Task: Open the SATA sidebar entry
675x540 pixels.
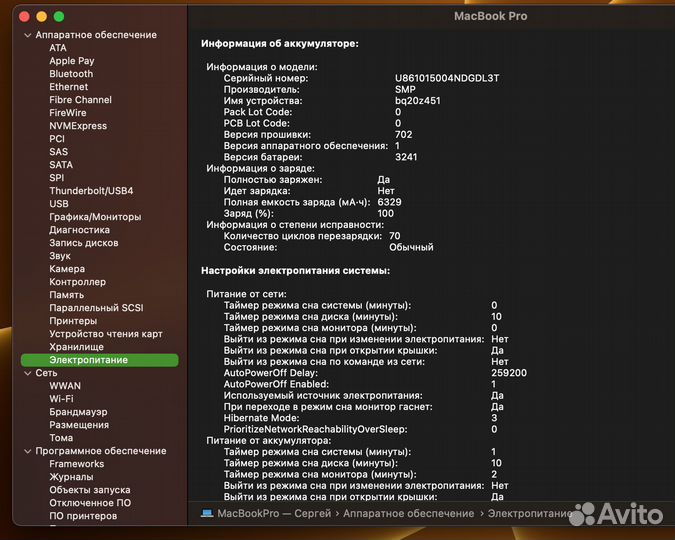Action: (x=61, y=165)
